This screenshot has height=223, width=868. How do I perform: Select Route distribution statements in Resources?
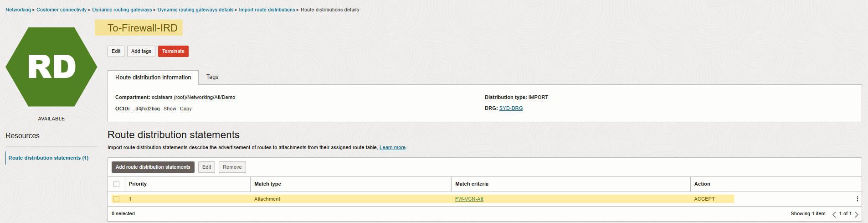click(x=48, y=158)
